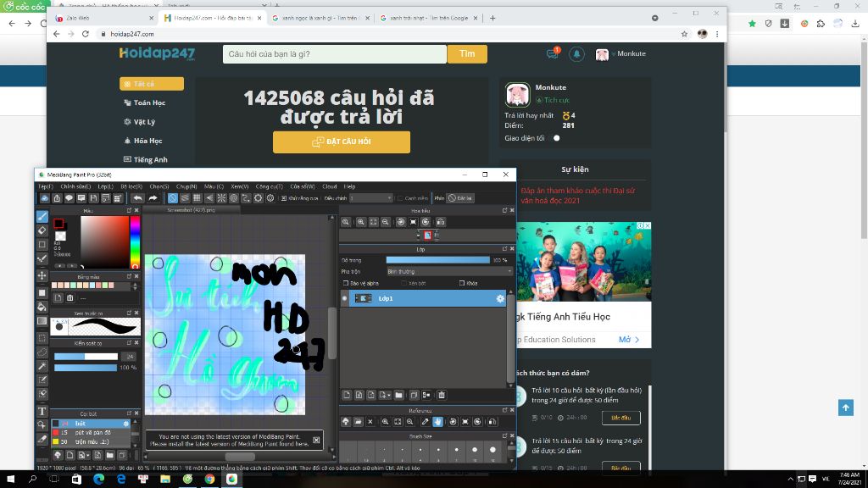
Task: Click the New Layer icon in Lớp panel
Action: click(x=345, y=395)
